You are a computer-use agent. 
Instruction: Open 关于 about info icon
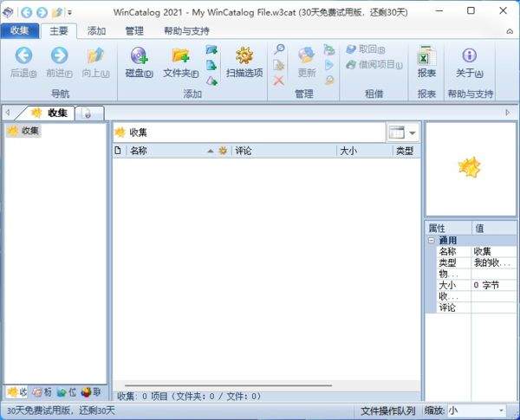tap(469, 55)
